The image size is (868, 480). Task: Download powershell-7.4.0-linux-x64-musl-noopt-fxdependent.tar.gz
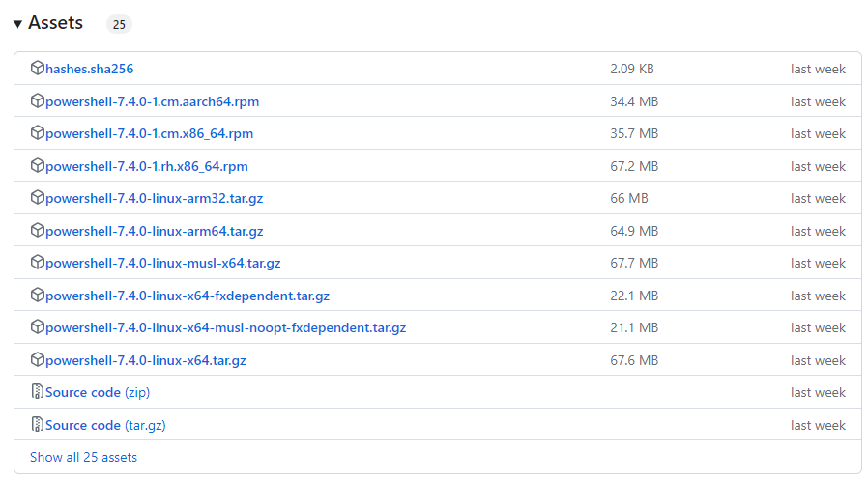[226, 328]
